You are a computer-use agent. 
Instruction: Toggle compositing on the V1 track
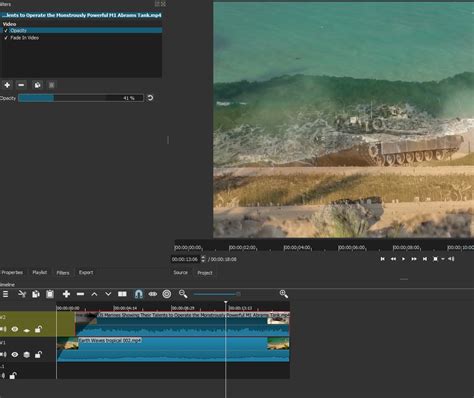[27, 355]
